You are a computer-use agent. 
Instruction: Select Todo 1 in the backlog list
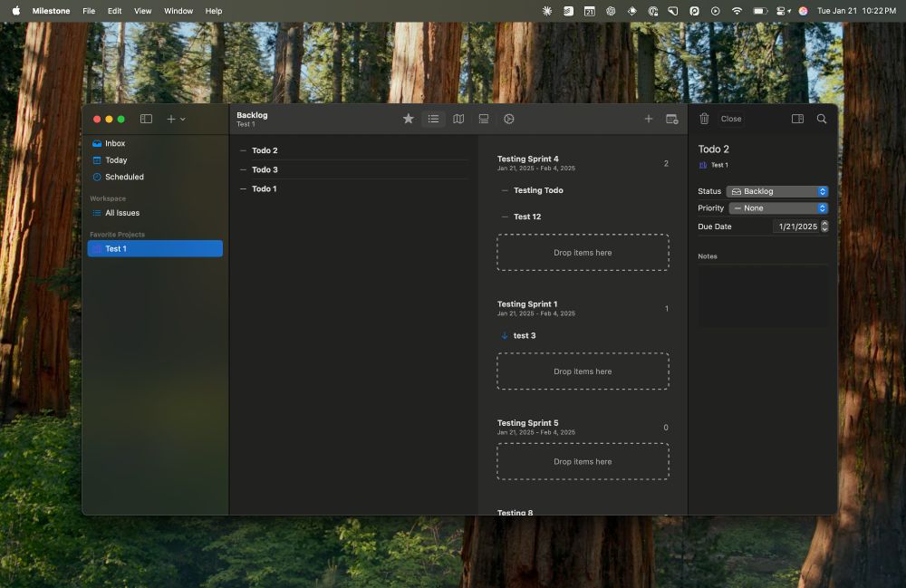[x=353, y=188]
